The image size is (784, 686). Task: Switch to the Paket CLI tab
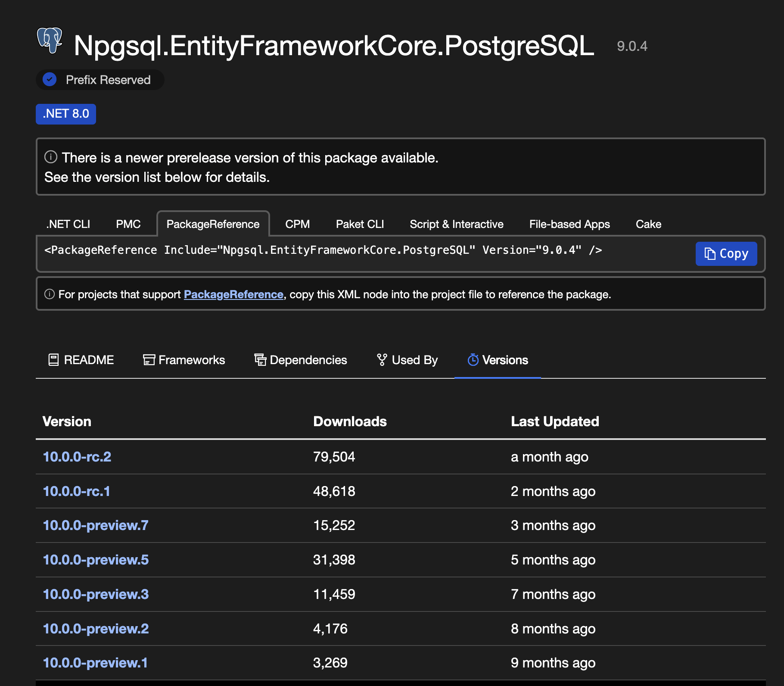pyautogui.click(x=360, y=224)
